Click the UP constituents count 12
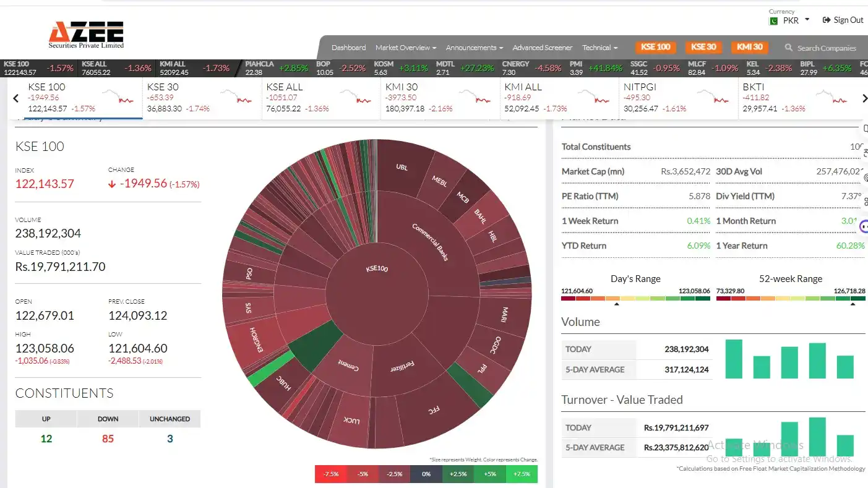Viewport: 868px width, 488px height. point(46,439)
